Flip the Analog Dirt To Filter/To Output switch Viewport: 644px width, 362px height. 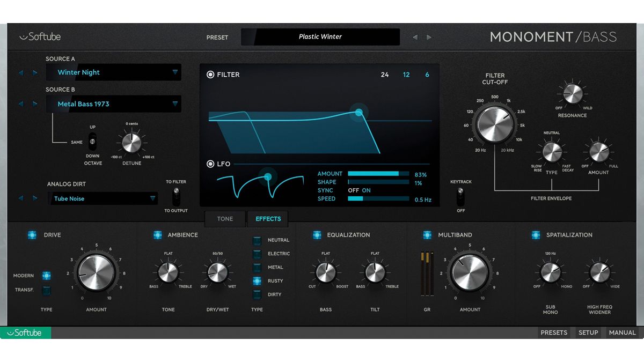[x=175, y=196]
